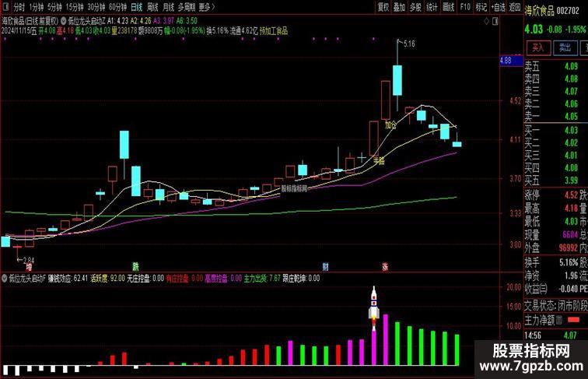Click the 最低 4.03 value
Image resolution: width=588 pixels, height=379 pixels.
pyautogui.click(x=572, y=221)
